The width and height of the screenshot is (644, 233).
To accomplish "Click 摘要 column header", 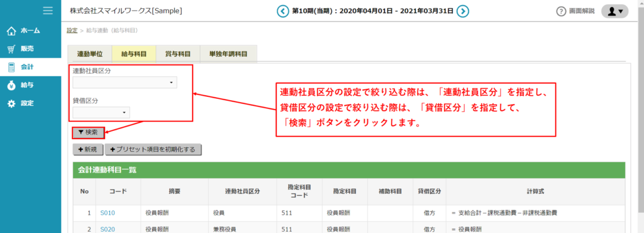I will pyautogui.click(x=175, y=192).
